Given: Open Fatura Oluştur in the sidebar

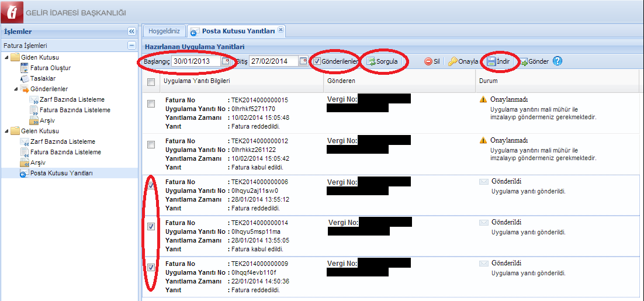Looking at the screenshot, I should pyautogui.click(x=50, y=68).
